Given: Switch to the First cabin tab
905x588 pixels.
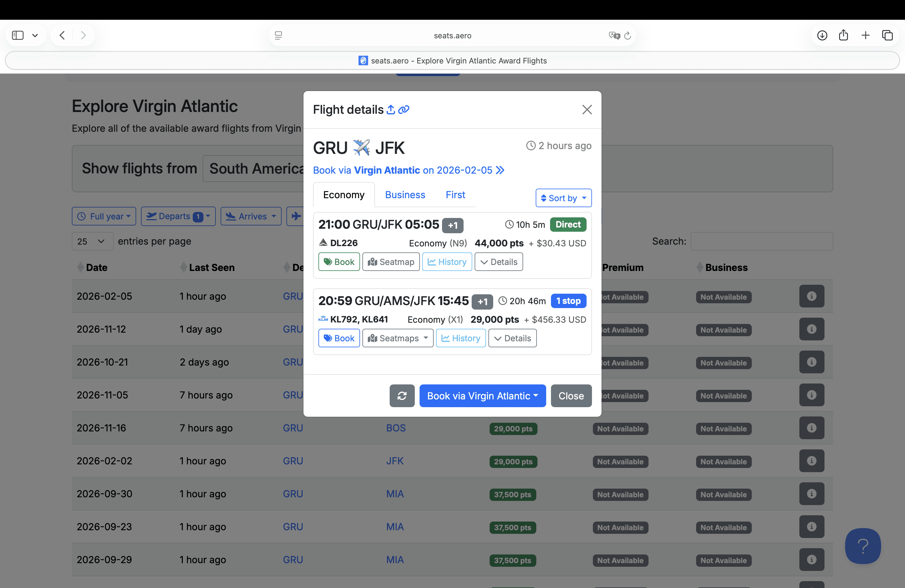Looking at the screenshot, I should pyautogui.click(x=455, y=195).
